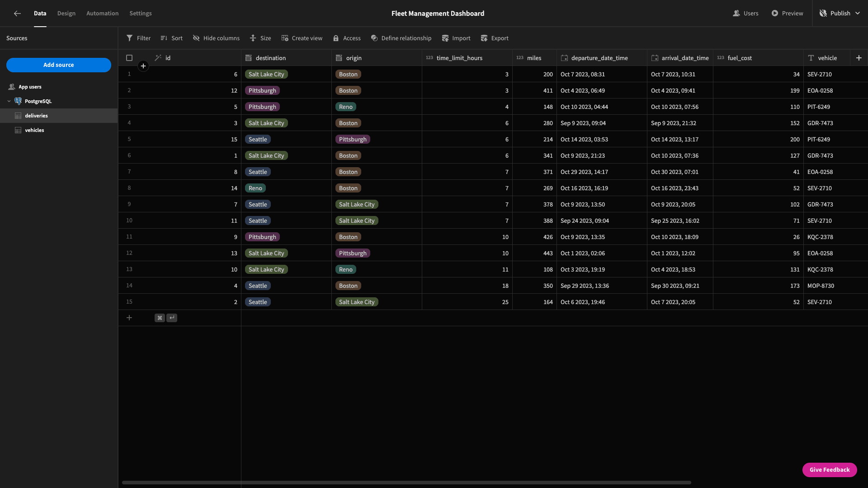Click the back arrow icon

click(17, 14)
